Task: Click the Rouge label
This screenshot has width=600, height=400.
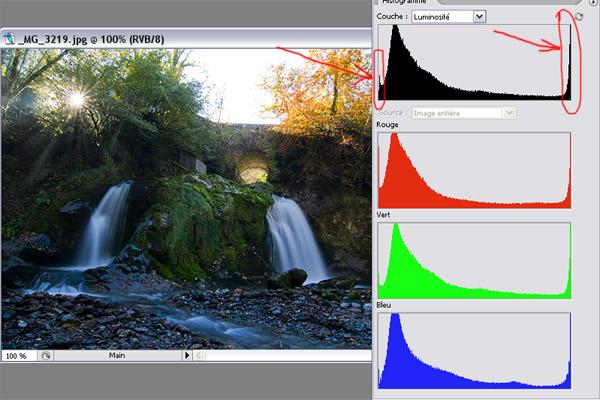Action: (387, 125)
